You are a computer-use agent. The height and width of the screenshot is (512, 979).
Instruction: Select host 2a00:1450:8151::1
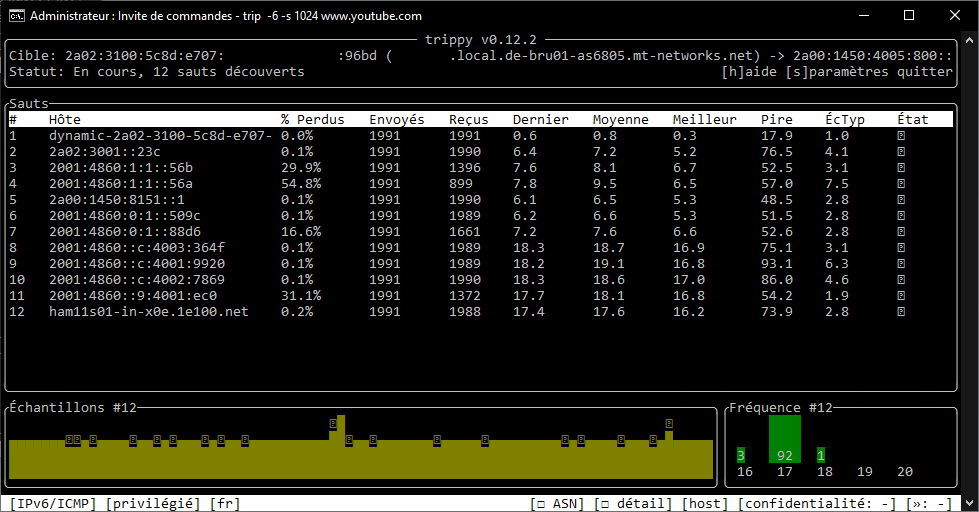pos(117,200)
